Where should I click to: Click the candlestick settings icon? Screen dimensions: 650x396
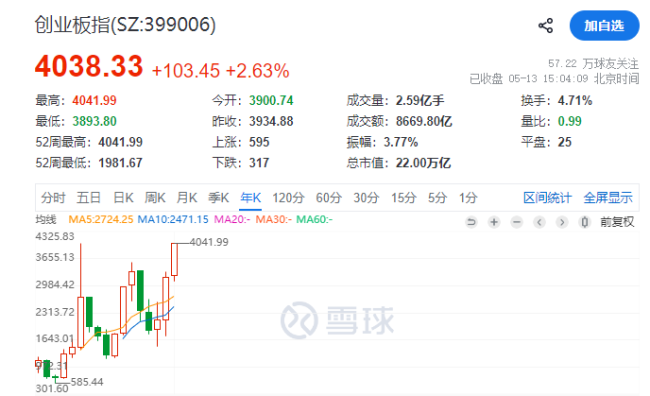click(x=585, y=222)
